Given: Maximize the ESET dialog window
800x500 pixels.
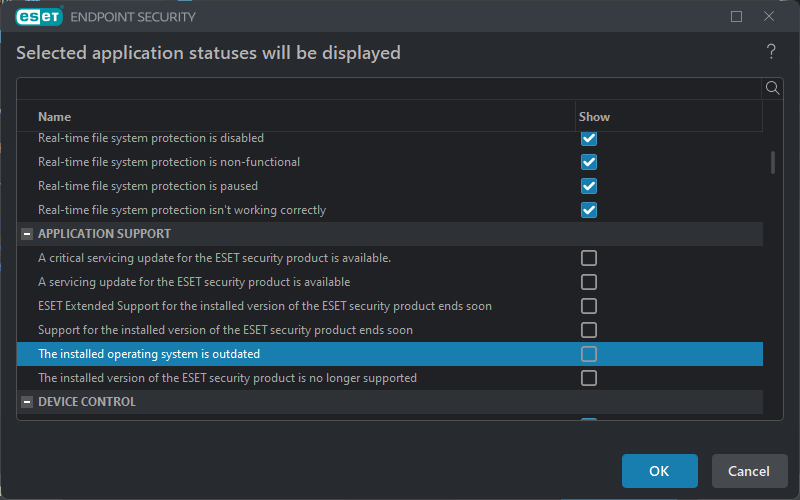Looking at the screenshot, I should pyautogui.click(x=737, y=16).
